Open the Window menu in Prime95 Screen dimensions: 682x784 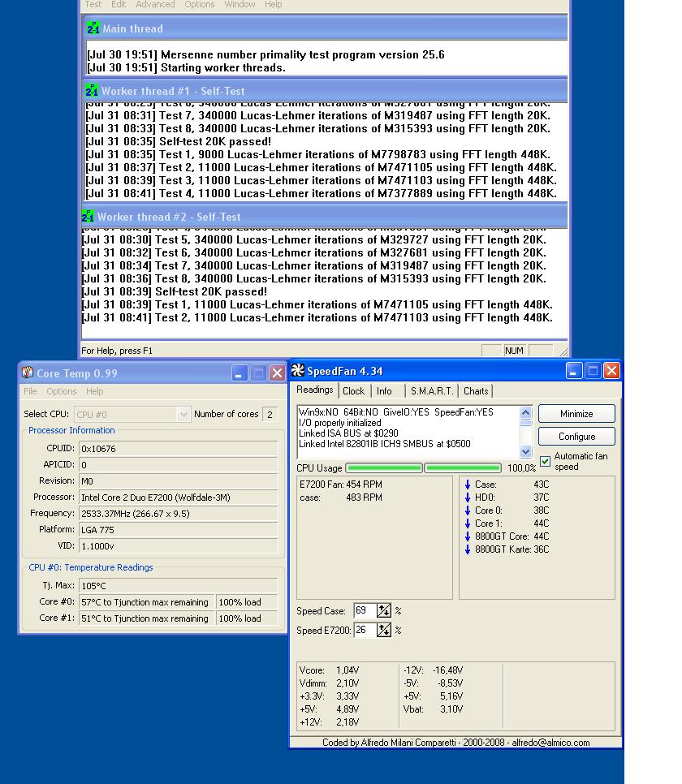pyautogui.click(x=240, y=5)
